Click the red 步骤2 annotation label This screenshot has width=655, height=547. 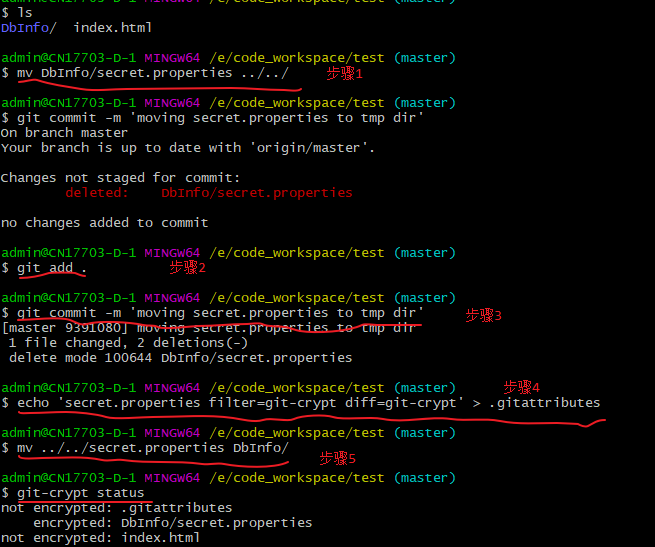coord(187,267)
